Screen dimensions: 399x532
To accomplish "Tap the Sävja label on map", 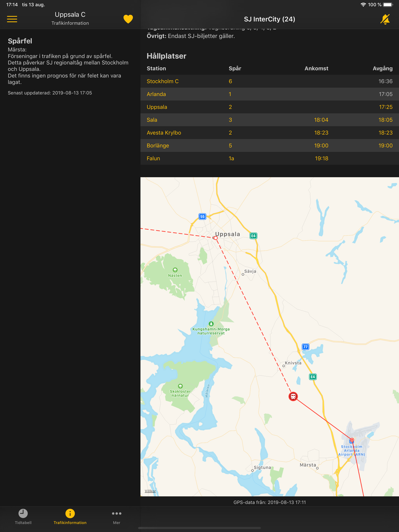I will pyautogui.click(x=250, y=271).
